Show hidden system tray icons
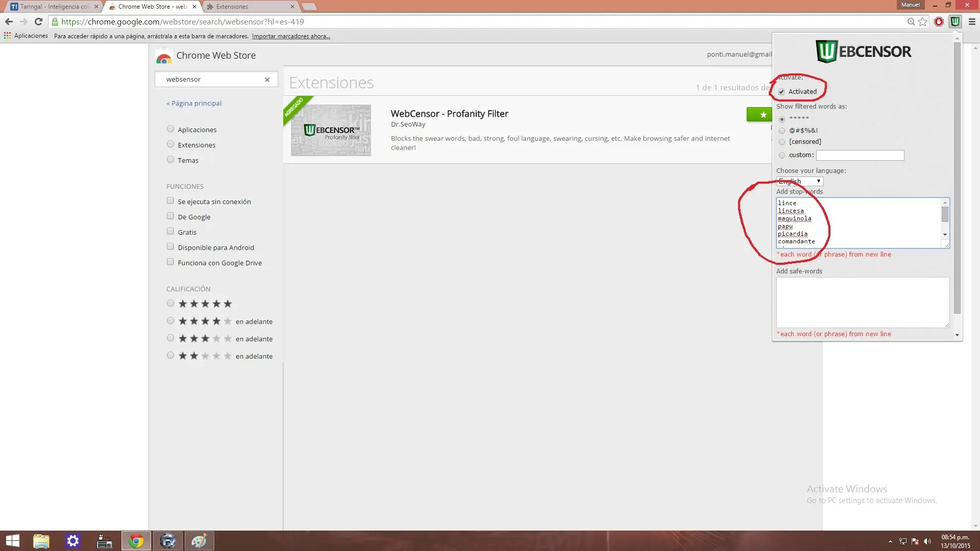 pos(890,541)
